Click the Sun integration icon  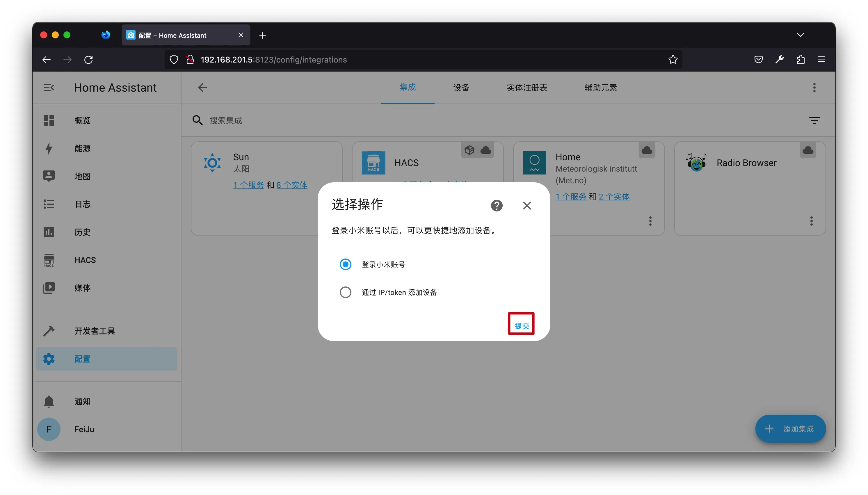pos(212,163)
